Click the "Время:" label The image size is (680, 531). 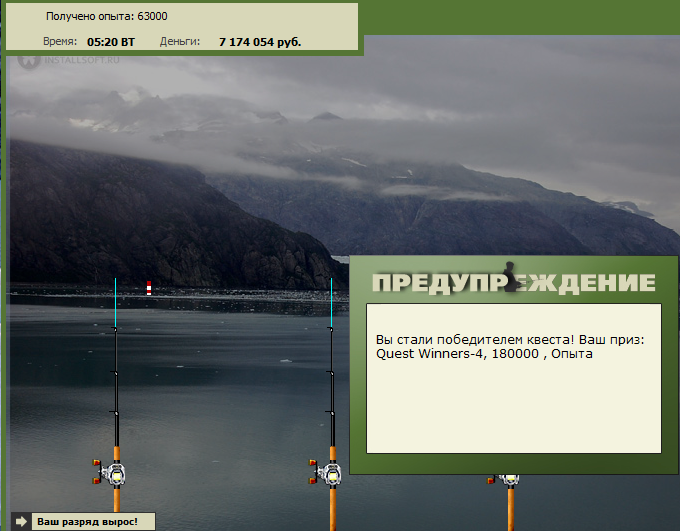click(60, 42)
